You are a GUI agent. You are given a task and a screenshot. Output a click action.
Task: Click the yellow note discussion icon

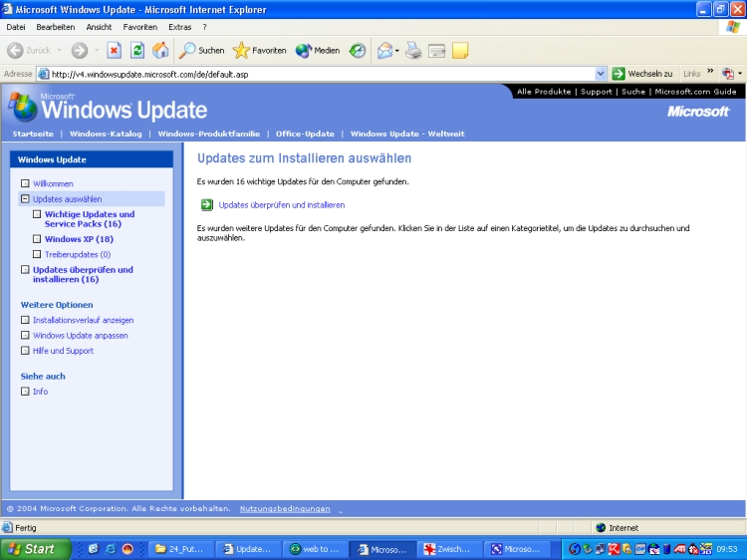coord(460,51)
